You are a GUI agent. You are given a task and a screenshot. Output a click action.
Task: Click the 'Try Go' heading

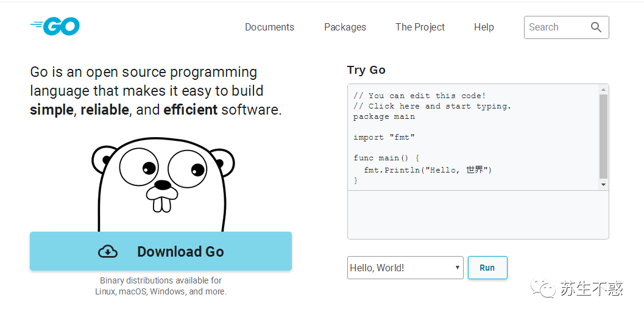coord(366,70)
